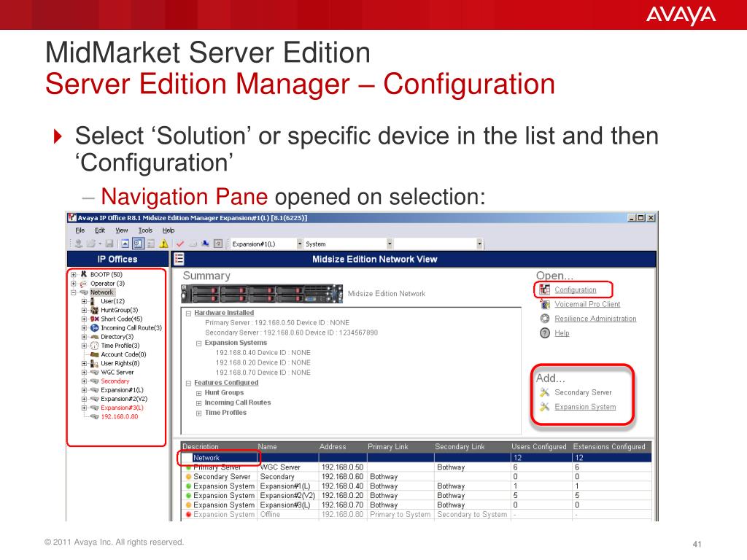Open the Configuration link

(x=575, y=289)
